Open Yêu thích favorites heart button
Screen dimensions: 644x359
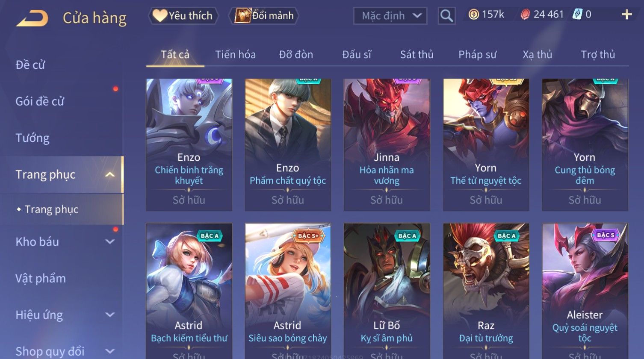[183, 16]
